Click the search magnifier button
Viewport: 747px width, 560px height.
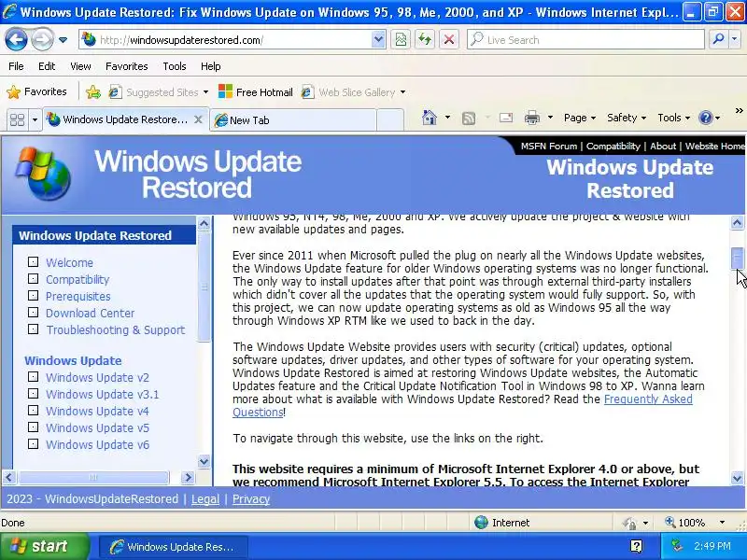click(718, 40)
